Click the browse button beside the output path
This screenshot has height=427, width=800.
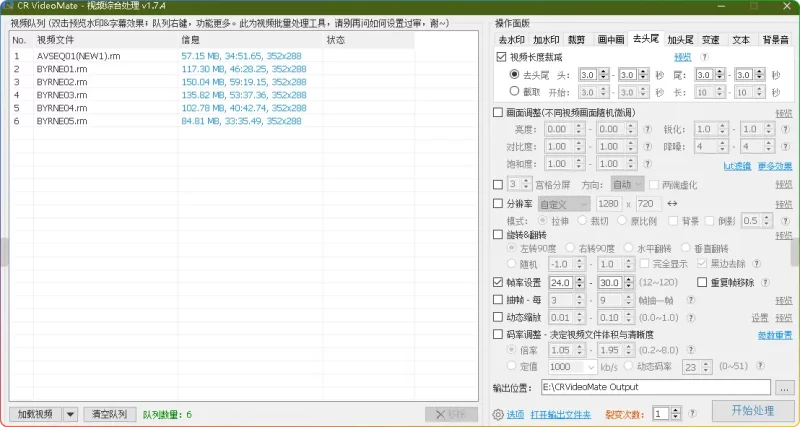pyautogui.click(x=784, y=387)
